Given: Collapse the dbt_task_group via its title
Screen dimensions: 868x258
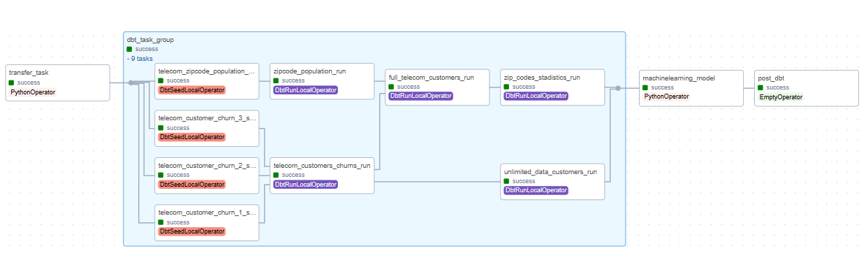Looking at the screenshot, I should tap(150, 40).
